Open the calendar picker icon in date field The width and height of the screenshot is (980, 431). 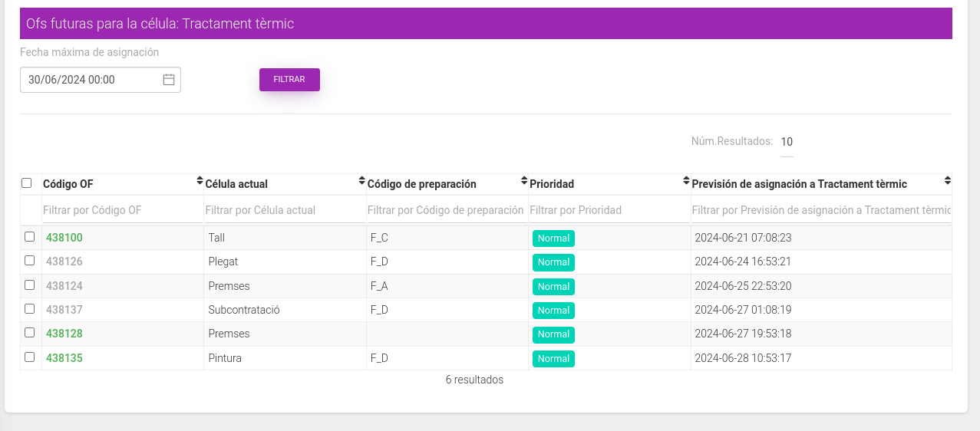[169, 79]
